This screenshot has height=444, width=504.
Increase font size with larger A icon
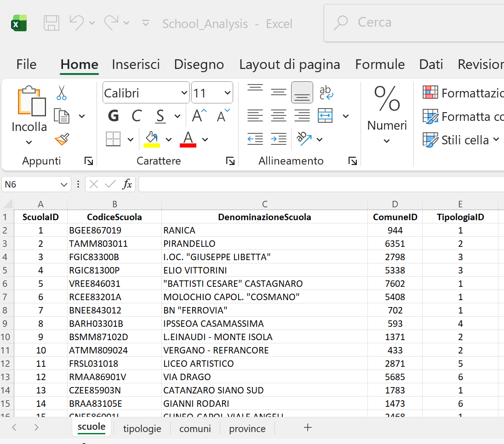[x=199, y=116]
